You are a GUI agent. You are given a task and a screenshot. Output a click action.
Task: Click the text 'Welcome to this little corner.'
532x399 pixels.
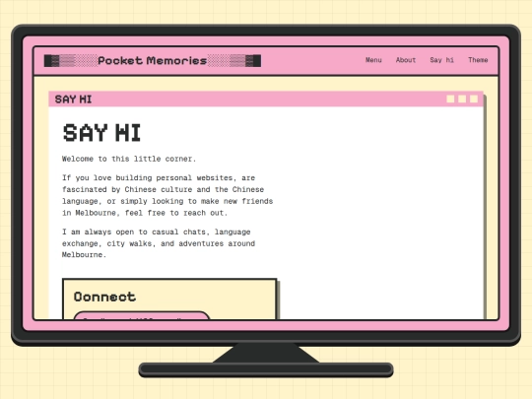129,159
